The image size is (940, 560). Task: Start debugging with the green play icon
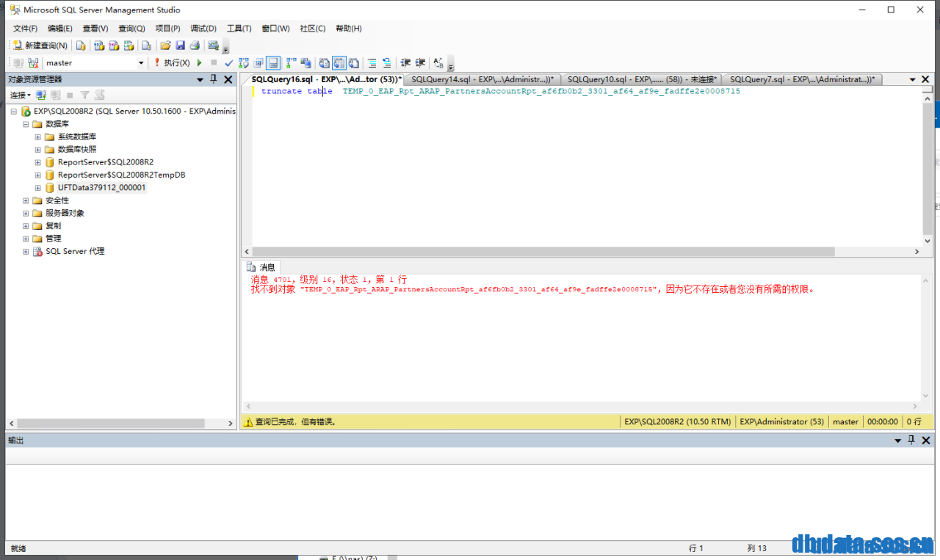199,63
